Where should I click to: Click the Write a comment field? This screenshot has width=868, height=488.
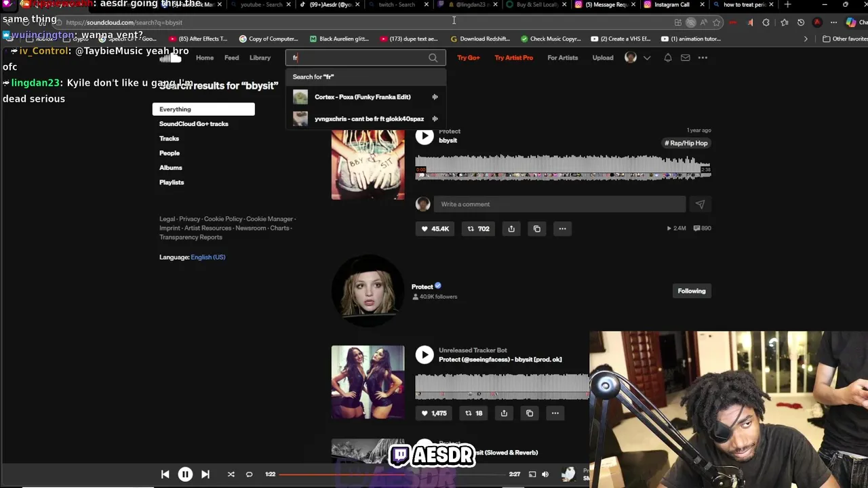[559, 204]
